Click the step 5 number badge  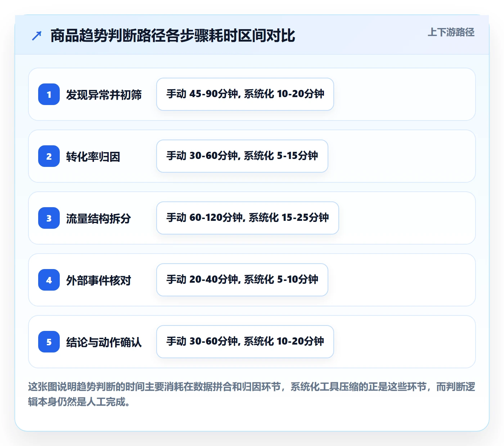pos(49,342)
